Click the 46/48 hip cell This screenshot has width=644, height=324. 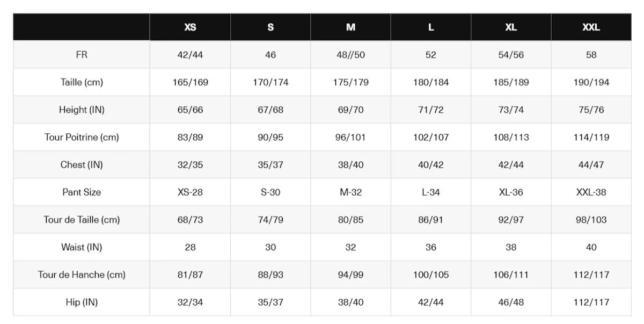pos(511,302)
